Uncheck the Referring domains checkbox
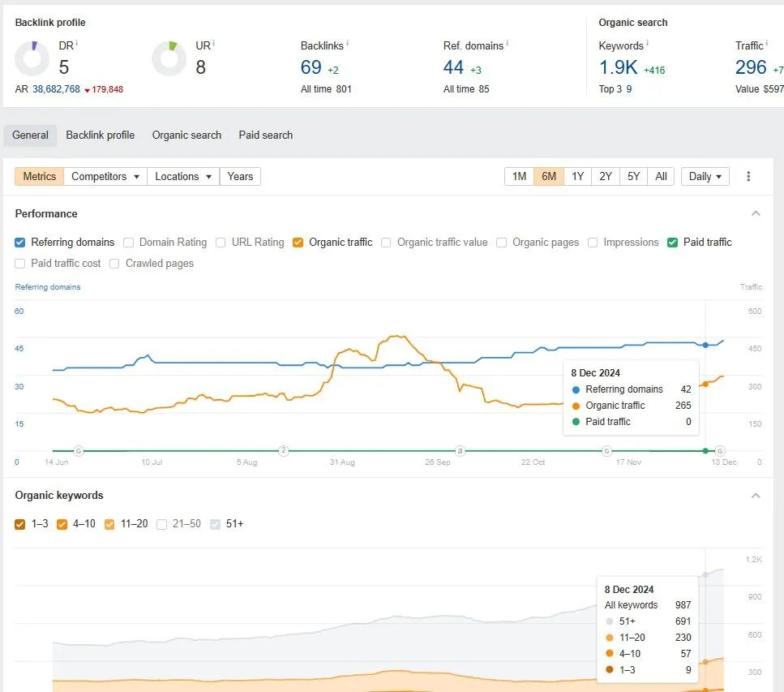The height and width of the screenshot is (692, 784). 20,242
